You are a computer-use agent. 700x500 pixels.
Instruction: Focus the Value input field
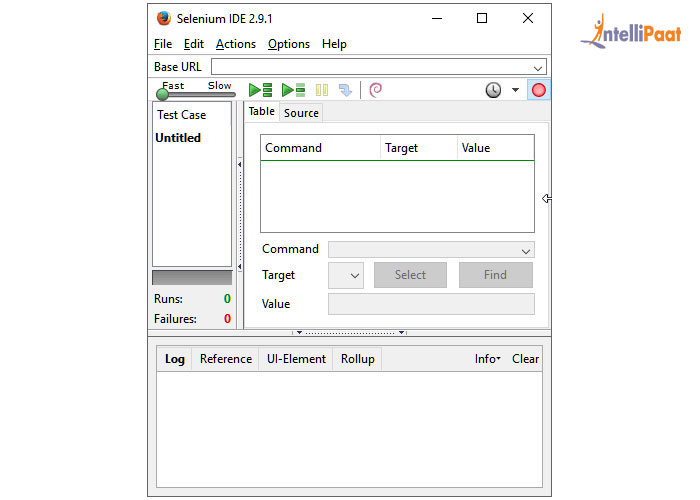tap(431, 304)
